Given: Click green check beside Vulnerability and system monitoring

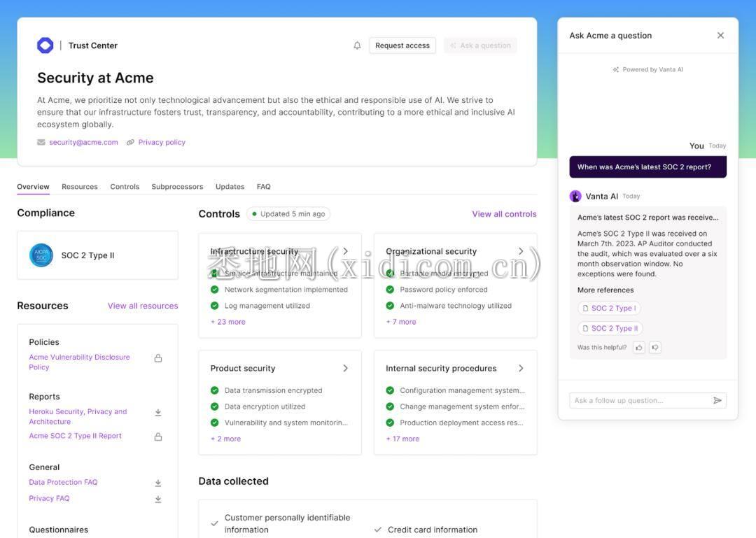Looking at the screenshot, I should pyautogui.click(x=215, y=423).
